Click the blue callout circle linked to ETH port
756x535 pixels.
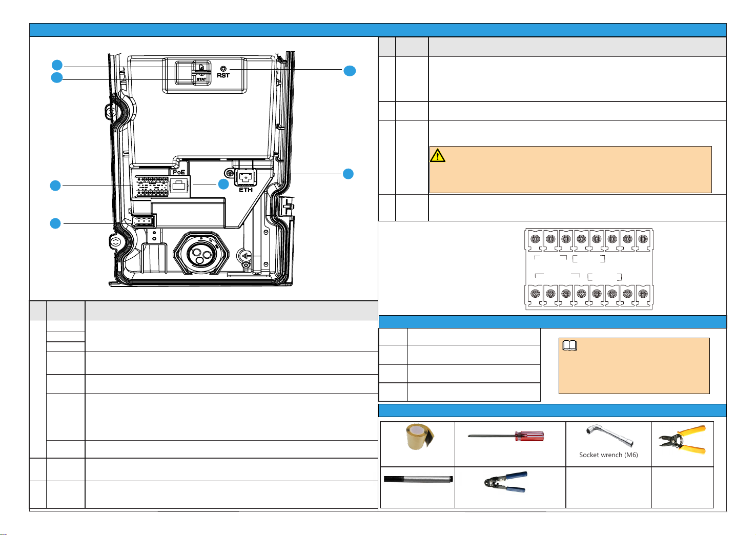[x=348, y=174]
